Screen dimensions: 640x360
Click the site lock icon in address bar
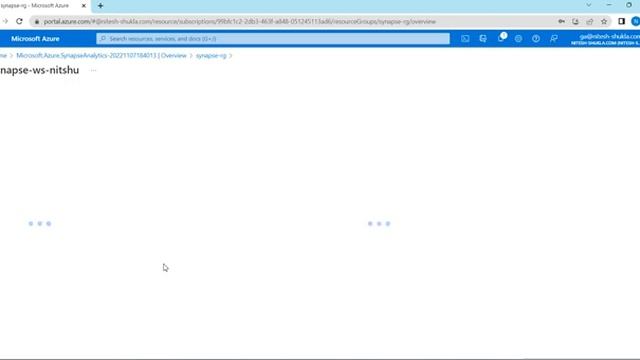37,22
